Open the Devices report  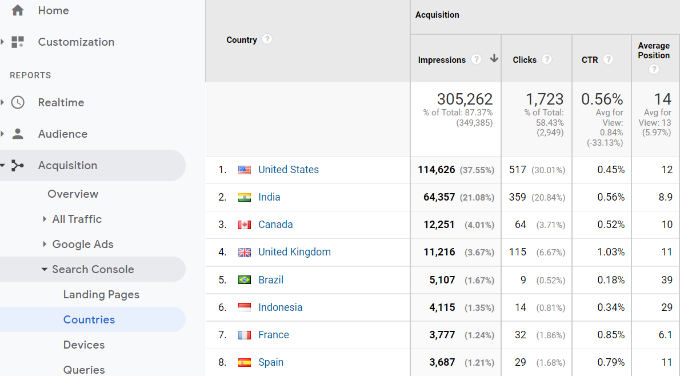coord(84,345)
